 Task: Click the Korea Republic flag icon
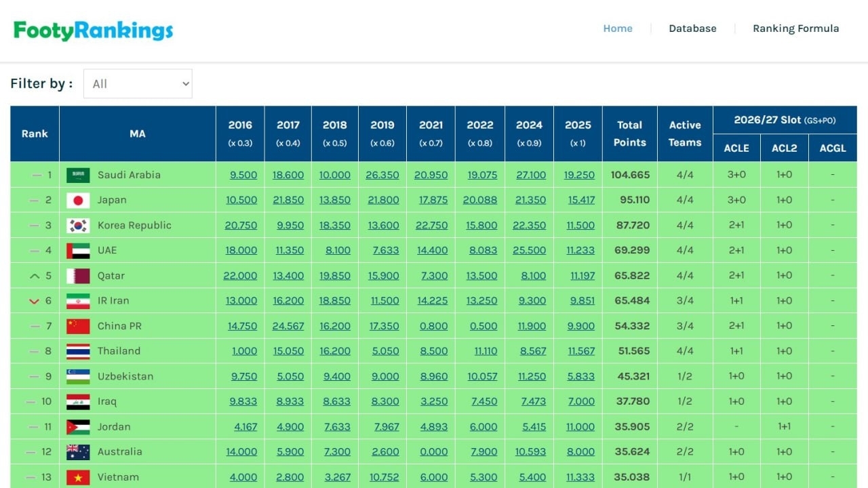tap(78, 225)
